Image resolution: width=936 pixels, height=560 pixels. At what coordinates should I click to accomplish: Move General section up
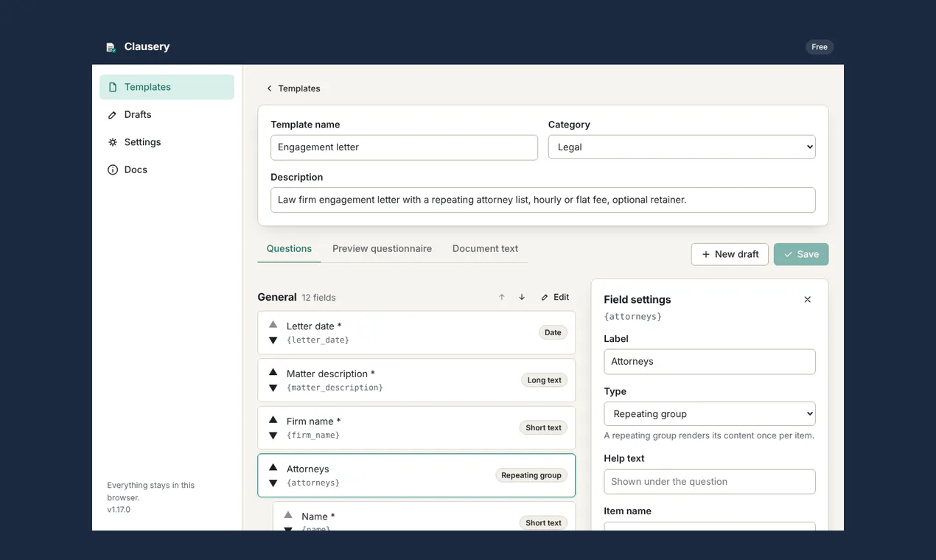point(502,297)
